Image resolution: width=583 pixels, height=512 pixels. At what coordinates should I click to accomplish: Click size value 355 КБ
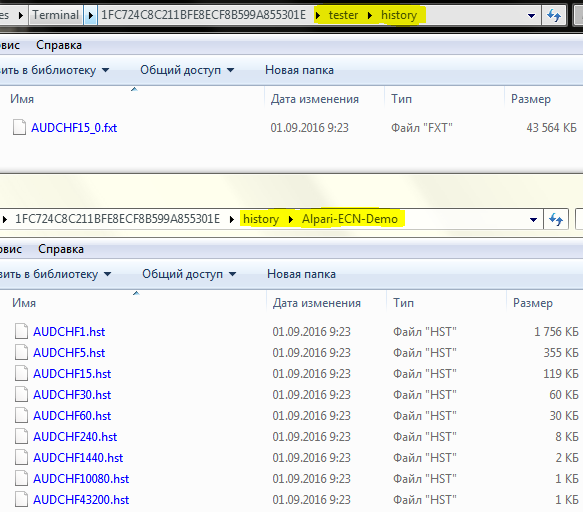click(x=561, y=352)
